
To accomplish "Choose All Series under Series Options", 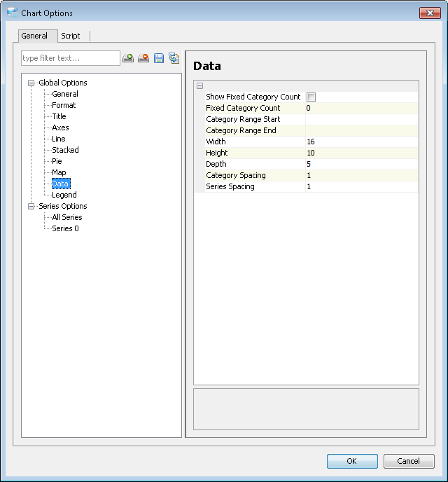I will (67, 217).
